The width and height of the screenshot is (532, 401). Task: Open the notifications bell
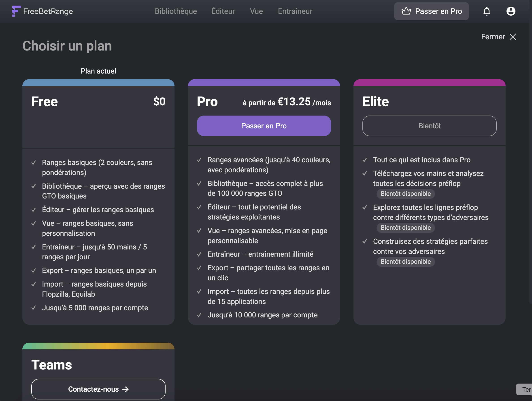487,11
